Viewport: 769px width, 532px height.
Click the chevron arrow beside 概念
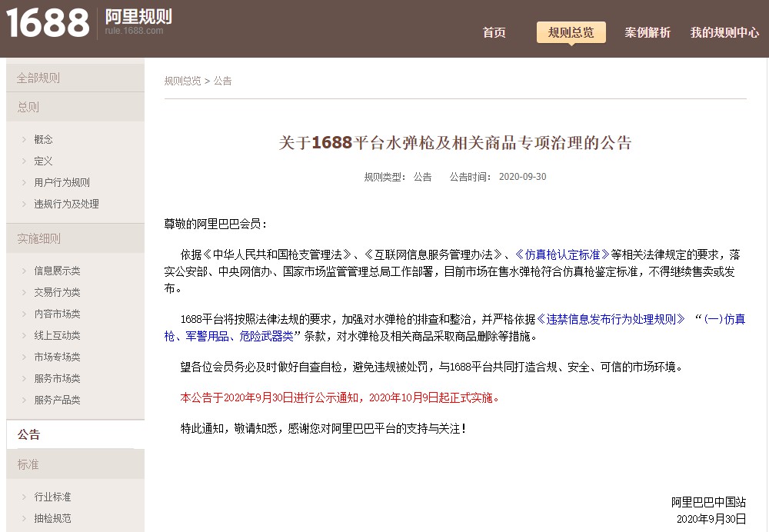[24, 139]
